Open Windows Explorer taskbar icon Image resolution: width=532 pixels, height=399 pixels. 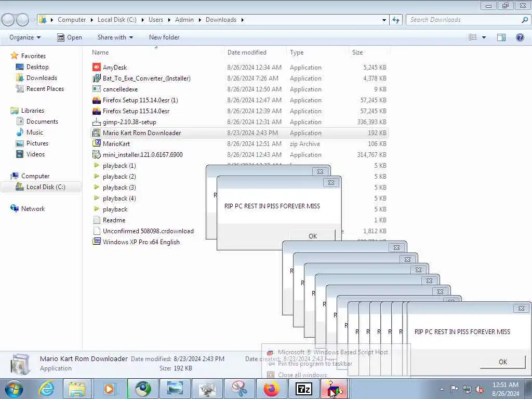77,389
